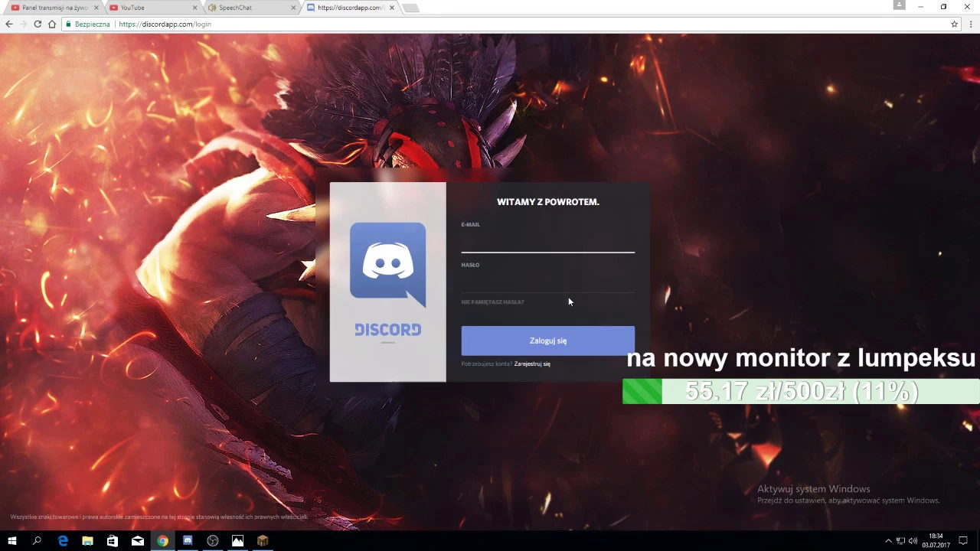Close the SpeechChat tab
980x551 pixels.
point(294,8)
